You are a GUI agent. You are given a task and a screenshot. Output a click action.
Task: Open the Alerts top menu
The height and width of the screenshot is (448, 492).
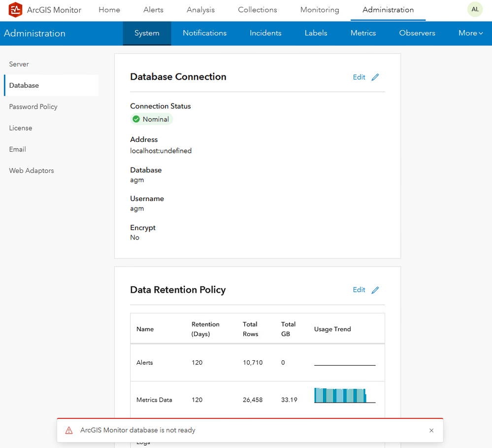153,10
